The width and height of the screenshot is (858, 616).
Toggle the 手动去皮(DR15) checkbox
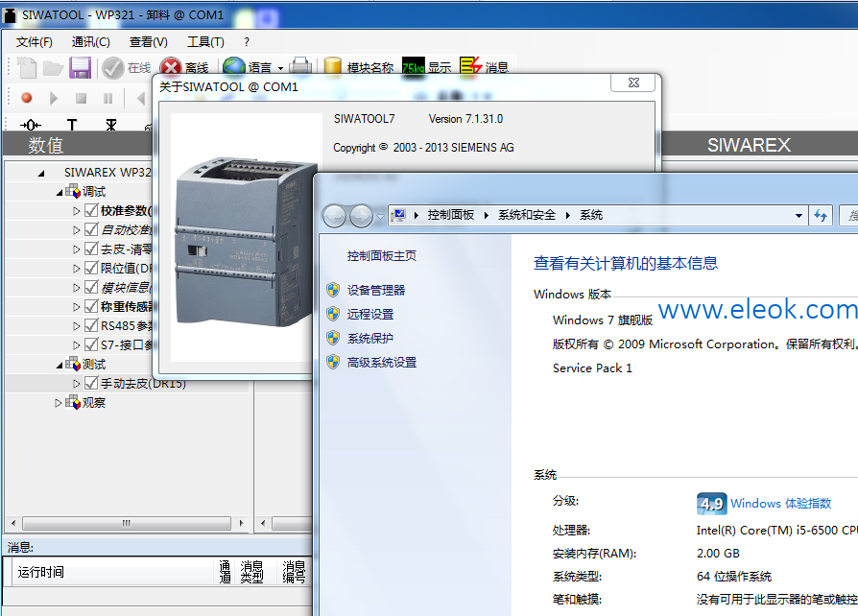click(91, 383)
